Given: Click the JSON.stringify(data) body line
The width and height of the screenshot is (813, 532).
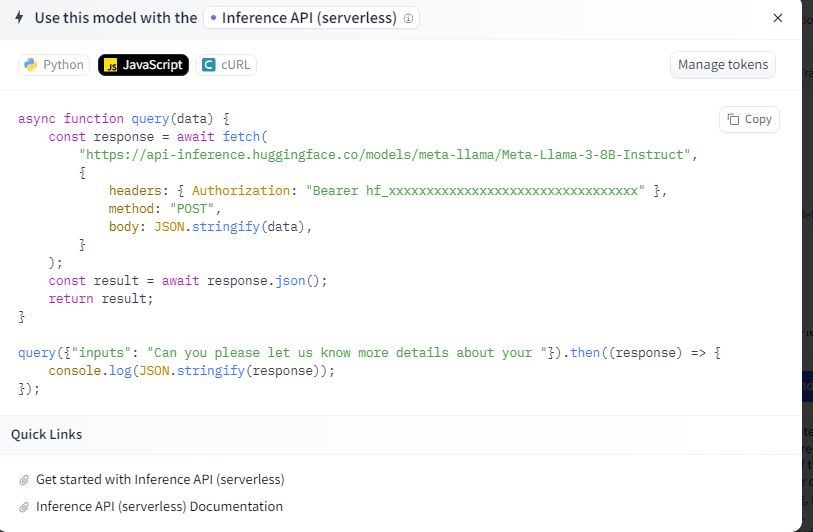Looking at the screenshot, I should click(x=211, y=227).
